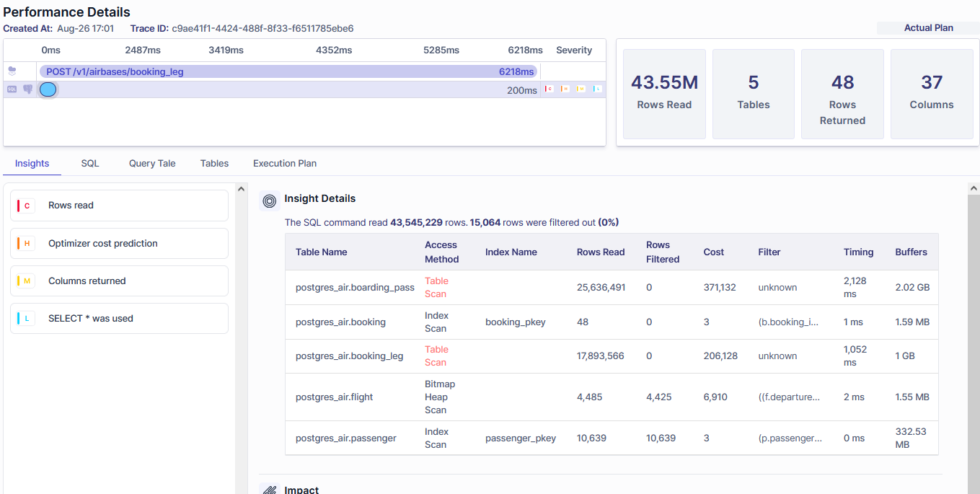
Task: Click the Insight Details target icon
Action: click(x=270, y=200)
